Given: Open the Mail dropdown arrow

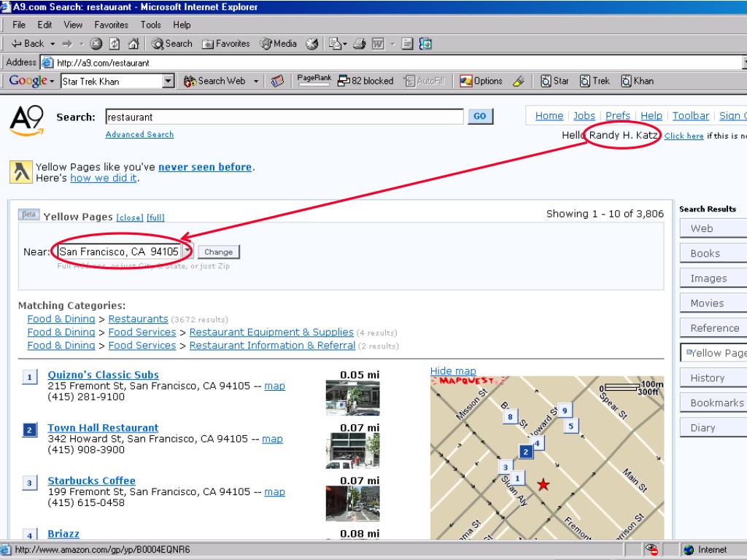Looking at the screenshot, I should [345, 44].
